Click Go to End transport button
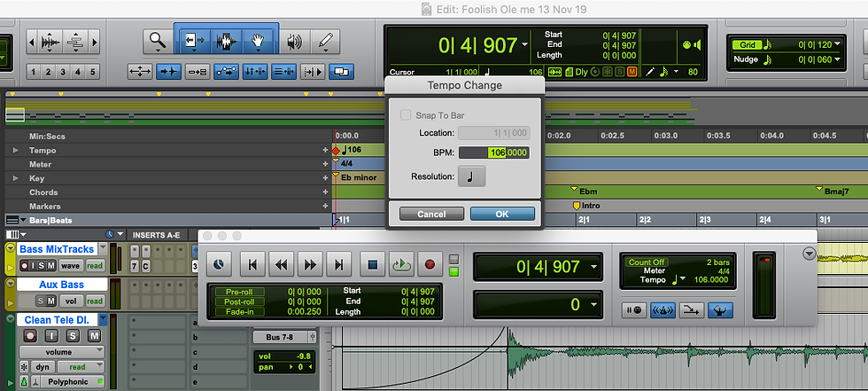 (x=339, y=265)
